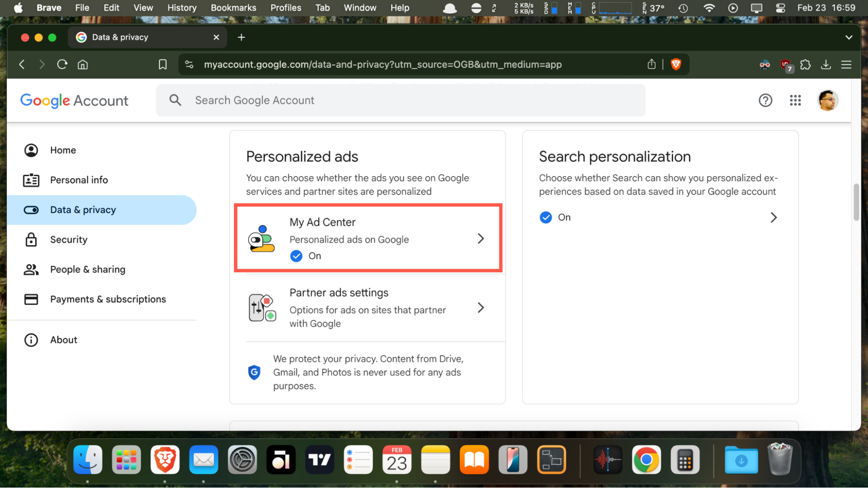
Task: Open Calendar from the Dock
Action: [x=397, y=460]
